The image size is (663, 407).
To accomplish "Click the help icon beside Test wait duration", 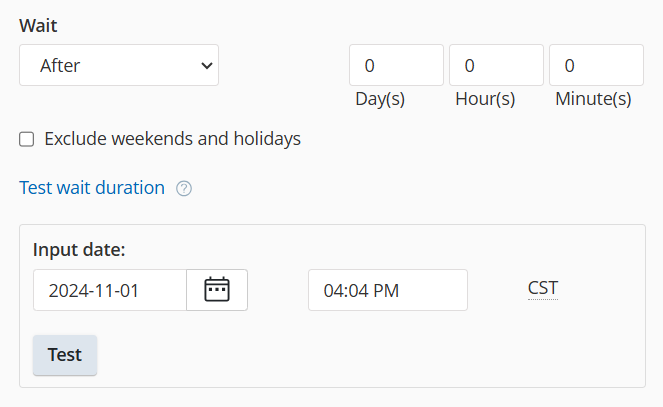I will (x=184, y=188).
